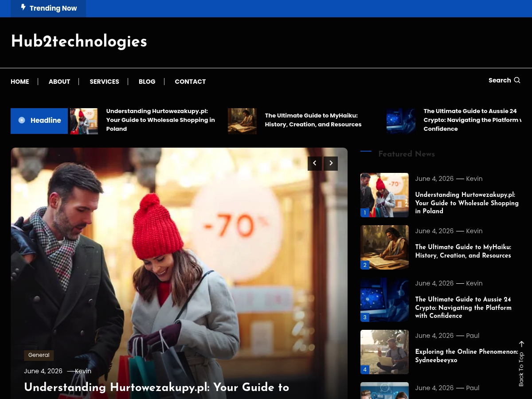The width and height of the screenshot is (532, 399).
Task: Open headline ticker Hurtowezakupy.pl article
Action: point(160,120)
